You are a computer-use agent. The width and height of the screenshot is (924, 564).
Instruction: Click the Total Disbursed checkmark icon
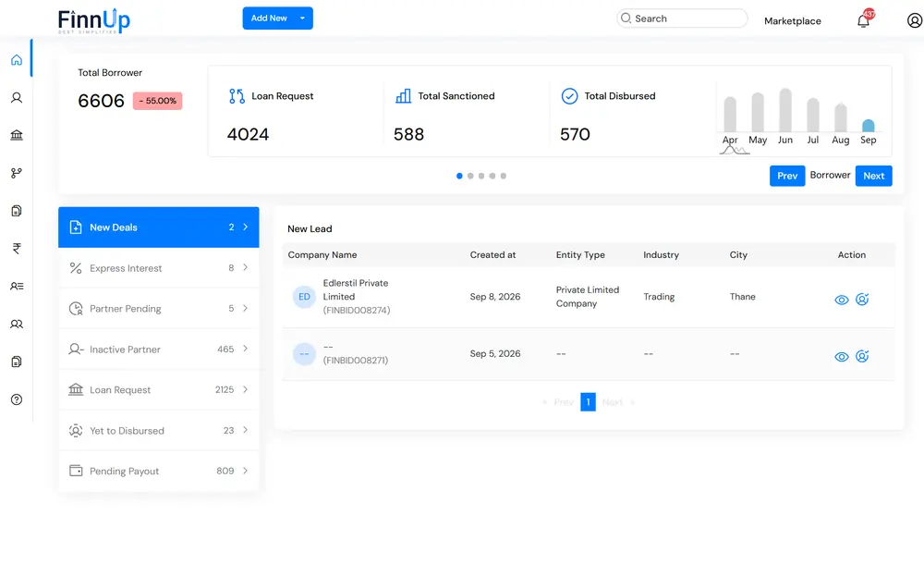[569, 96]
